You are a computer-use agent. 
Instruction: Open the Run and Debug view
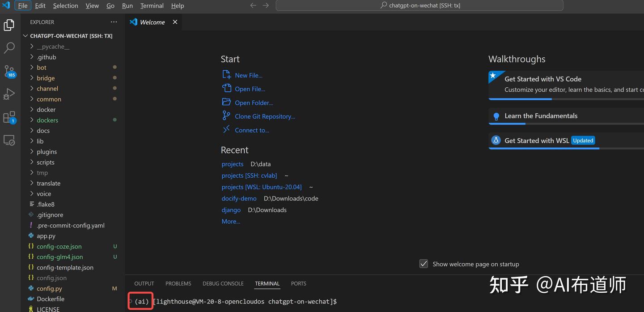pos(9,94)
